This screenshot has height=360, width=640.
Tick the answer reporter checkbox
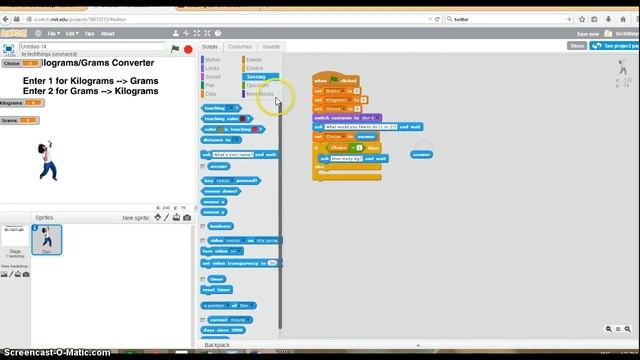click(203, 167)
